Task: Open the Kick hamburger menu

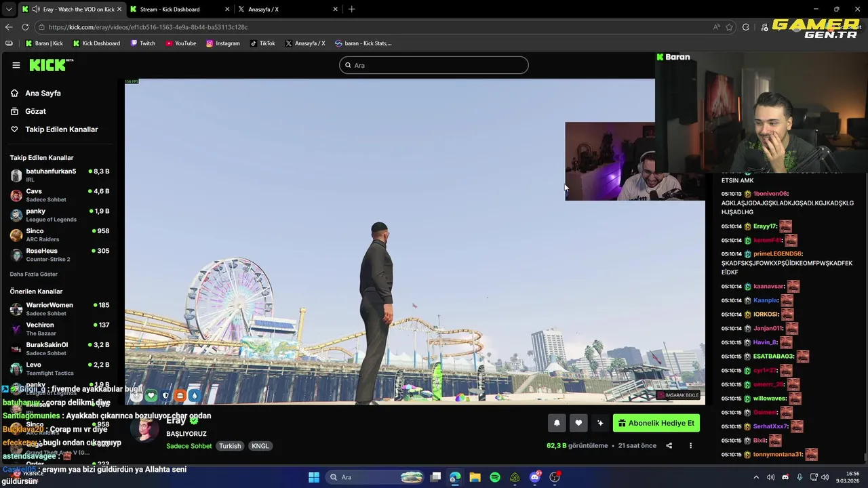Action: coord(16,65)
